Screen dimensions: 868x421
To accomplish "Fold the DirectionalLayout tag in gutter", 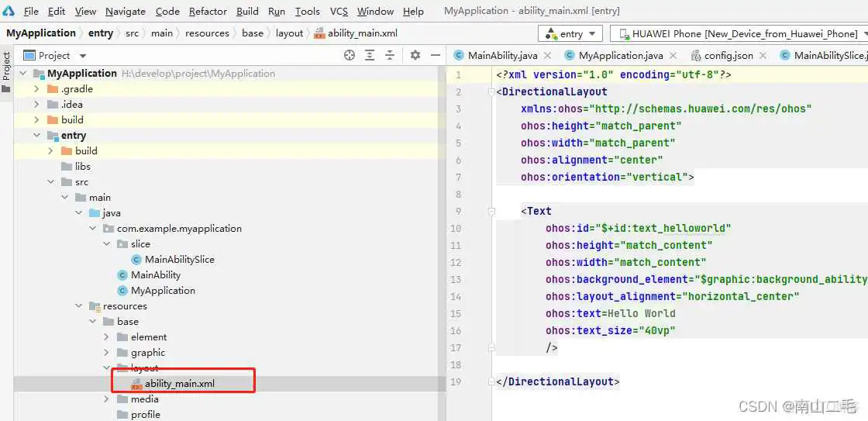I will tap(491, 91).
